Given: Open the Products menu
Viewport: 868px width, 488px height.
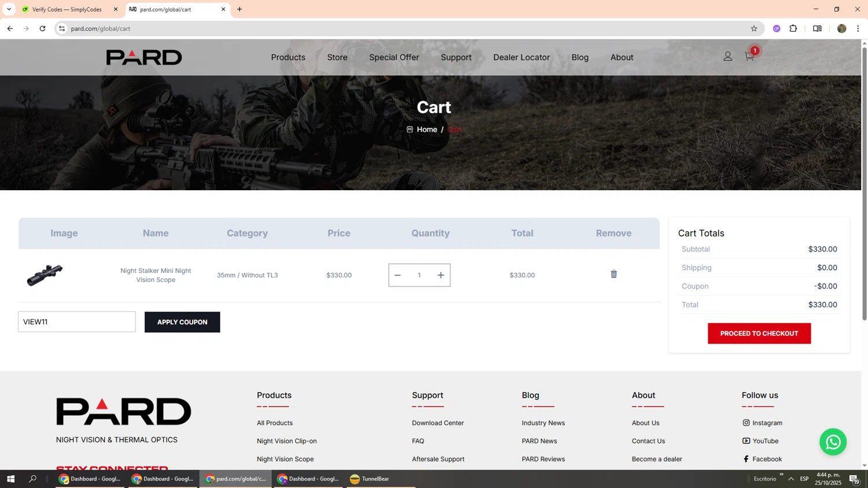Looking at the screenshot, I should tap(288, 57).
